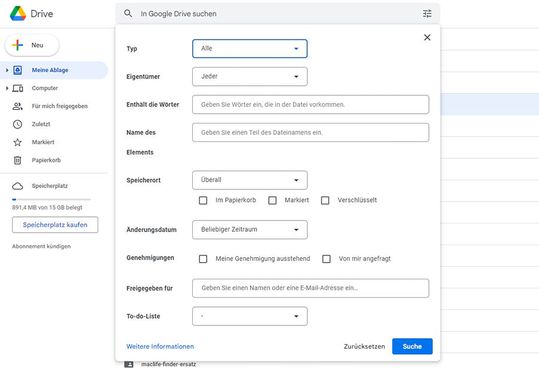Click the colorful plus icon for Neu
The image size is (539, 368).
17,45
